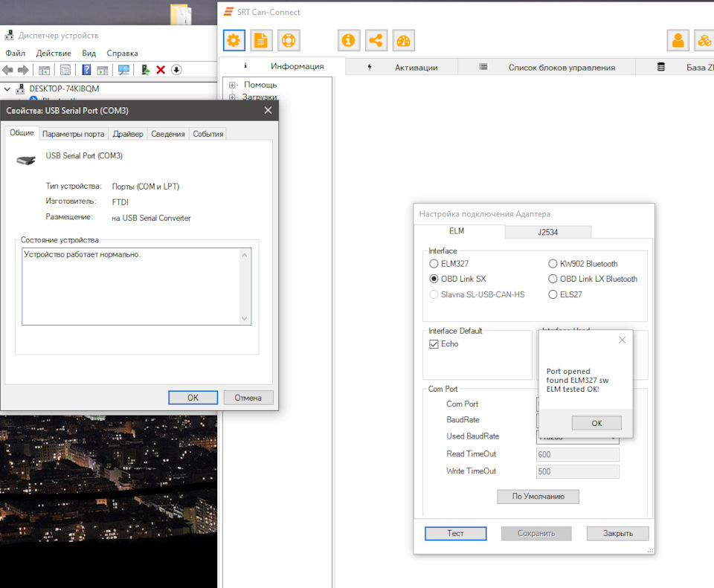Click OK in the COM3 properties dialog
Screen dimensions: 714x588
click(x=193, y=397)
